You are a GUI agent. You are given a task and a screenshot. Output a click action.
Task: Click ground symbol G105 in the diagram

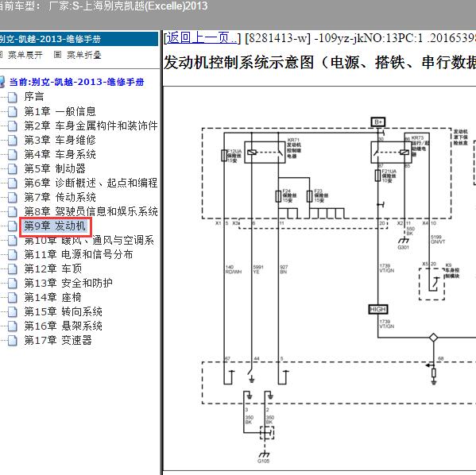pos(264,456)
